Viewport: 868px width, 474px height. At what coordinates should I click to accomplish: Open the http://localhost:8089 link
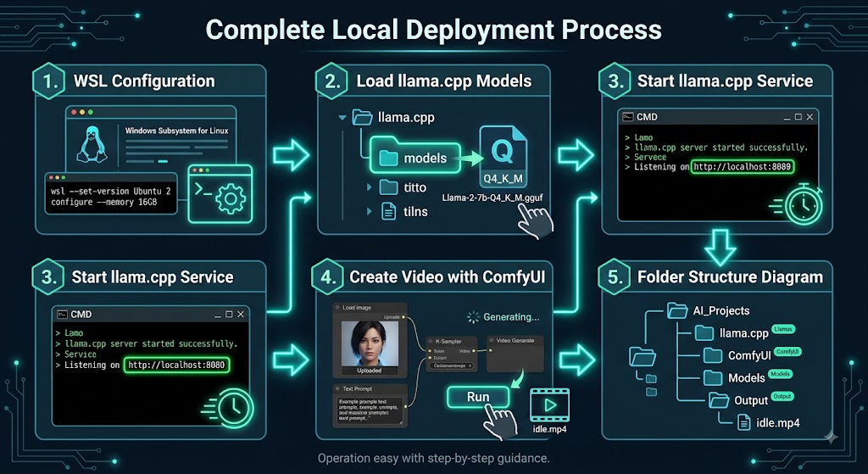tap(743, 167)
